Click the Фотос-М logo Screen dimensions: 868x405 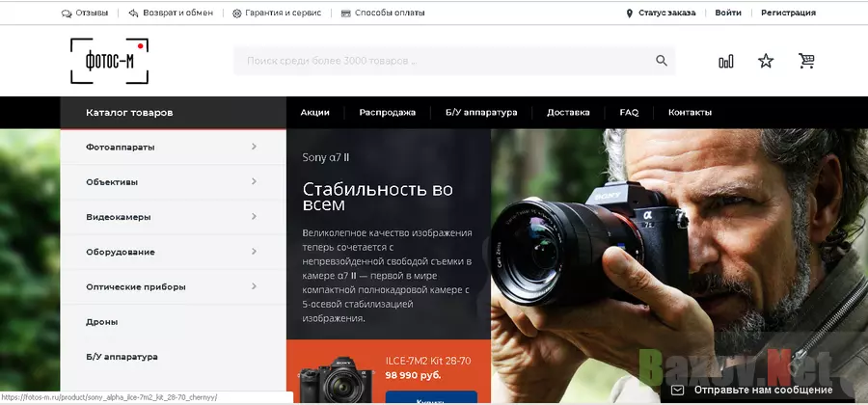pos(110,61)
